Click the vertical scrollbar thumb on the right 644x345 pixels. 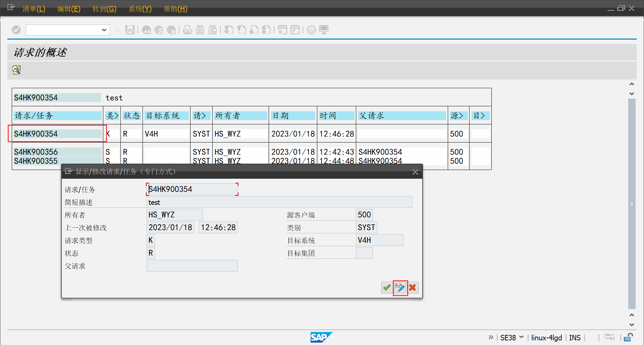click(632, 204)
